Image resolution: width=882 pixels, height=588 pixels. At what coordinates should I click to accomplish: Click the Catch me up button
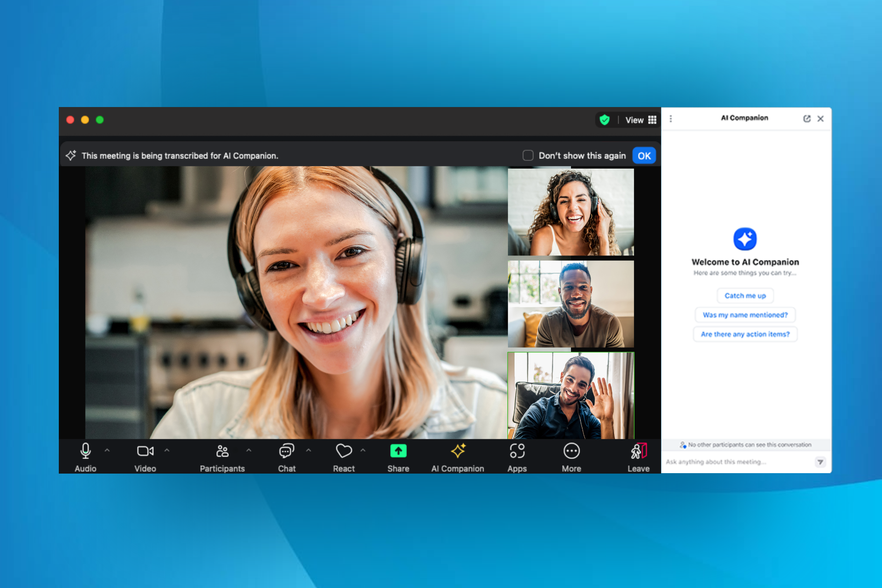point(745,295)
